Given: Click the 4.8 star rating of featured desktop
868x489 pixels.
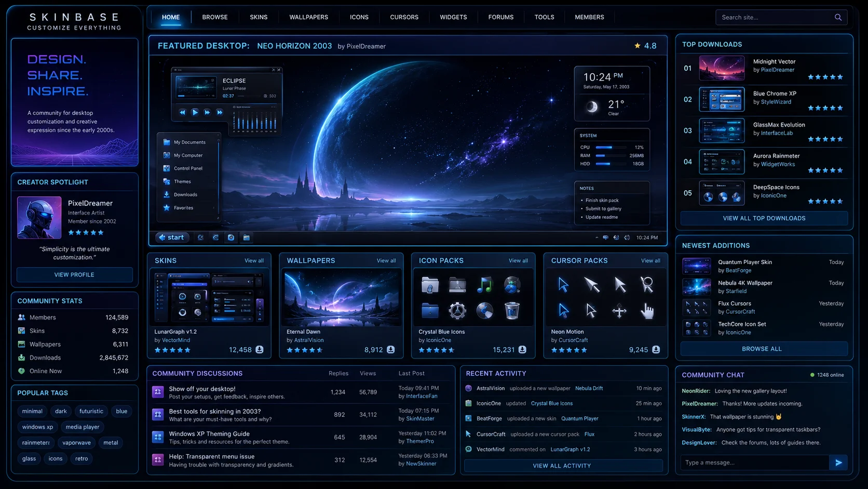Looking at the screenshot, I should tap(645, 46).
